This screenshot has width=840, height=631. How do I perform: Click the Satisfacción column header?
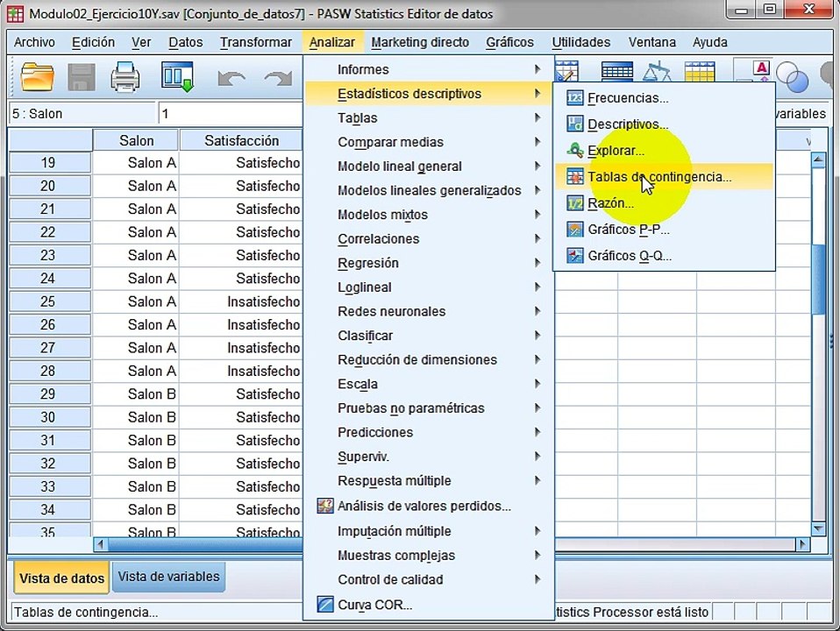[241, 140]
